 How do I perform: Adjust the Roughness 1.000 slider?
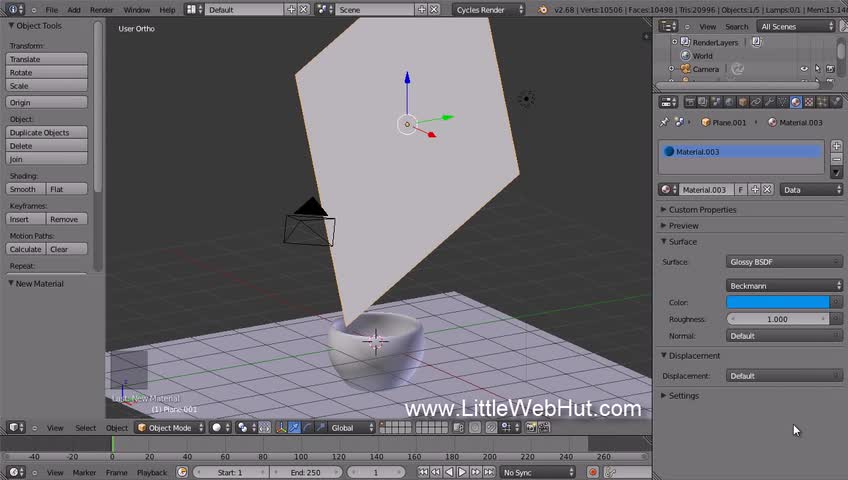pos(777,319)
